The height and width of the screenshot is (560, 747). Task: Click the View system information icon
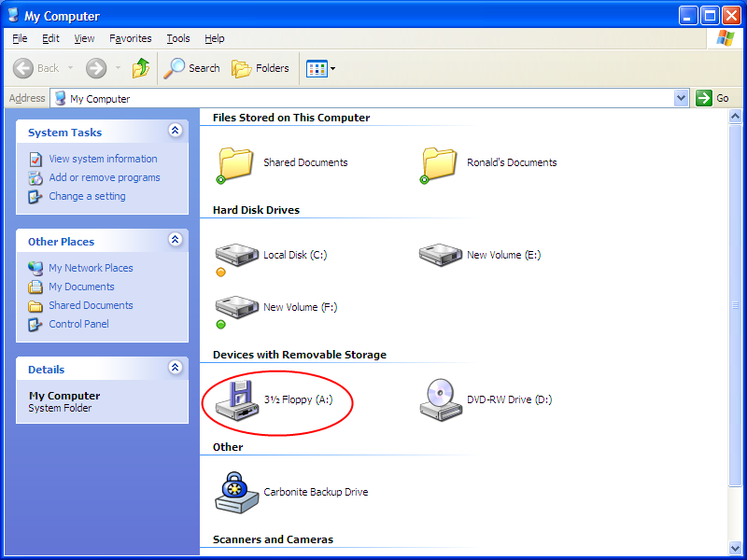click(x=35, y=159)
